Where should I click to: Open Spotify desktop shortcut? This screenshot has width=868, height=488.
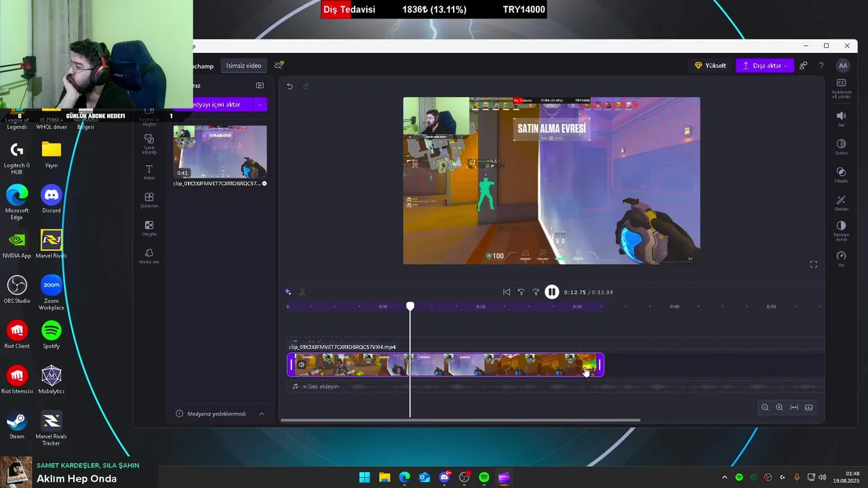[x=51, y=334]
